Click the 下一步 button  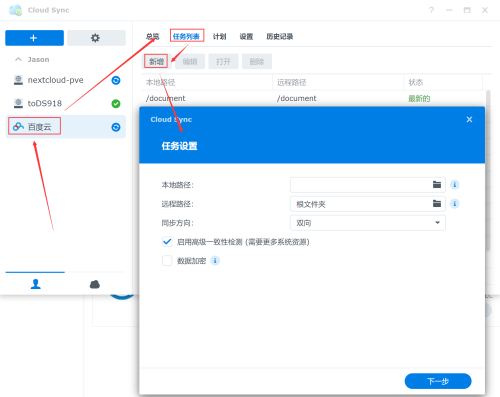(438, 381)
